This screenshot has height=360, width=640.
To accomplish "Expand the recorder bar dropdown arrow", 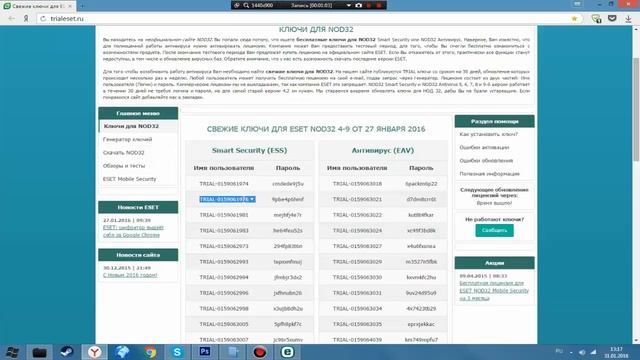I will (349, 5).
